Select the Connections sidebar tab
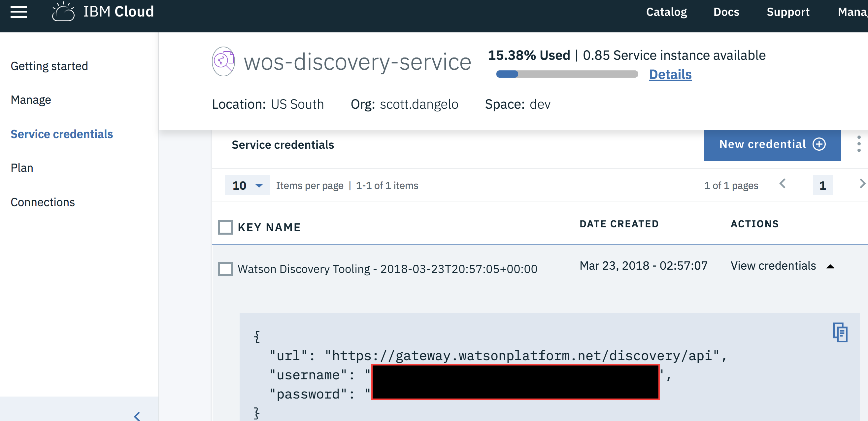 click(43, 202)
